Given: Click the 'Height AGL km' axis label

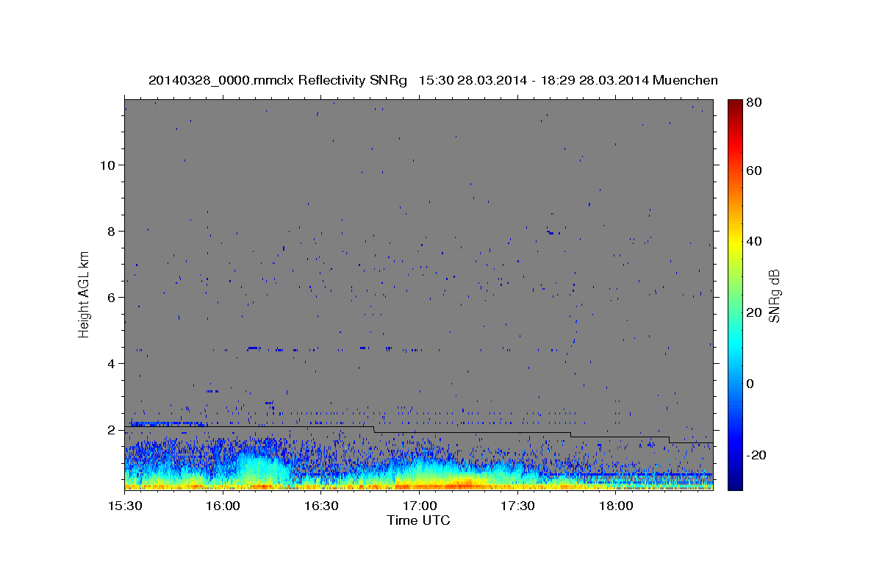Looking at the screenshot, I should [85, 293].
